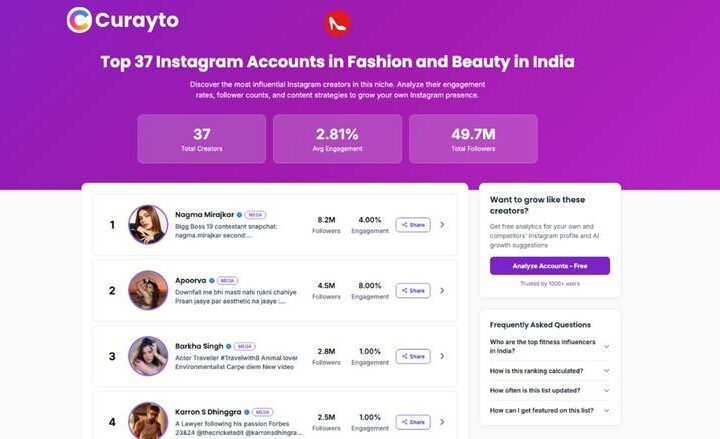Expand 'How can I get featured' FAQ
Image resolution: width=720 pixels, height=439 pixels.
[606, 411]
